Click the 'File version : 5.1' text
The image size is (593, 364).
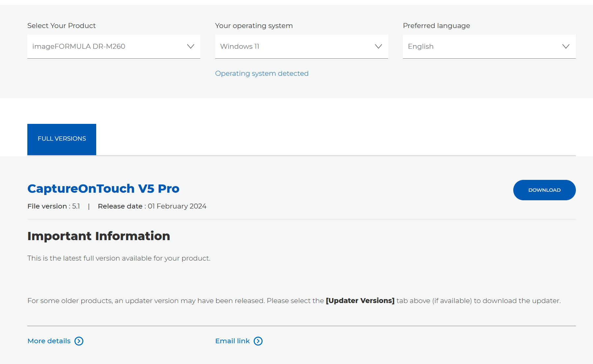point(54,206)
